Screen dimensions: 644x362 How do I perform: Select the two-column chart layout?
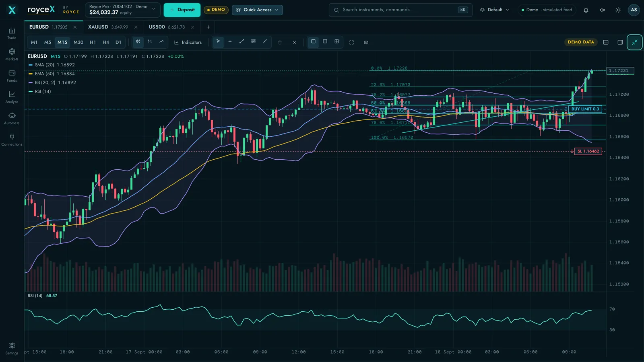click(325, 42)
